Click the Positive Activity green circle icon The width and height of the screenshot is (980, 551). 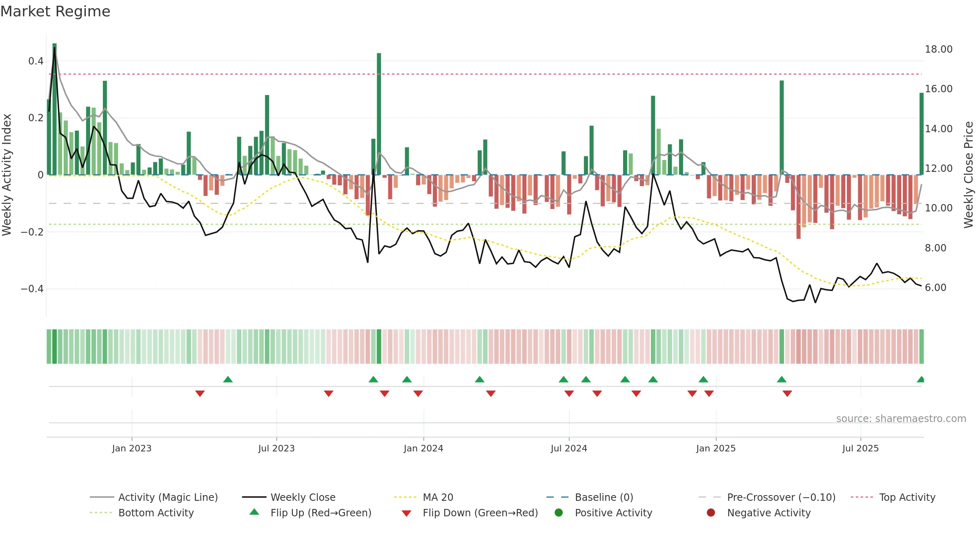point(559,512)
